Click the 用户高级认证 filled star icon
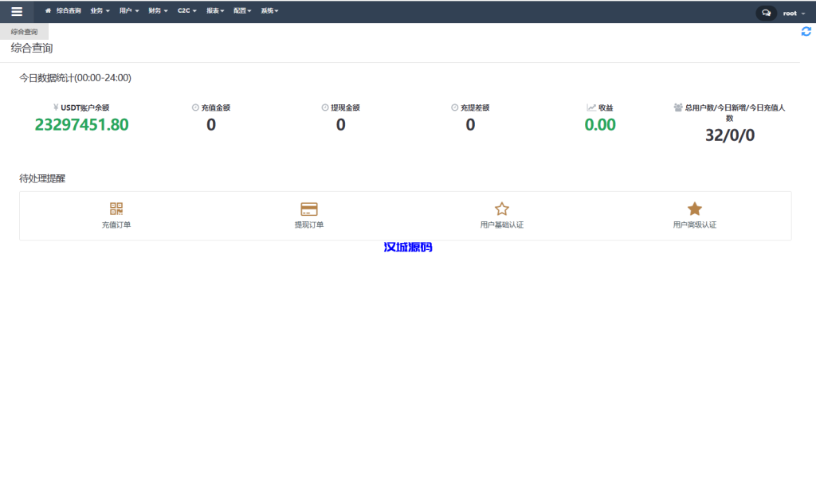The height and width of the screenshot is (504, 816). click(x=695, y=209)
